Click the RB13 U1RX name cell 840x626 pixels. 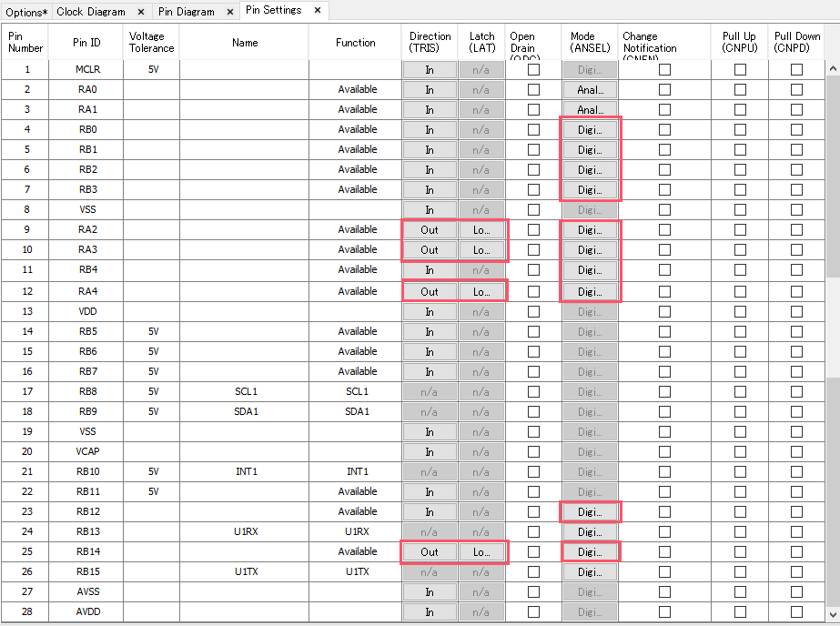pos(245,532)
